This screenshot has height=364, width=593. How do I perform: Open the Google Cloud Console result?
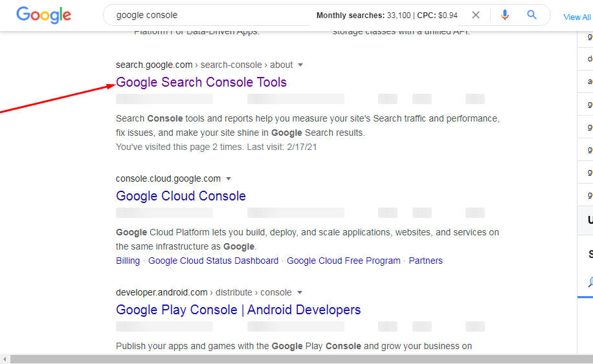point(181,196)
